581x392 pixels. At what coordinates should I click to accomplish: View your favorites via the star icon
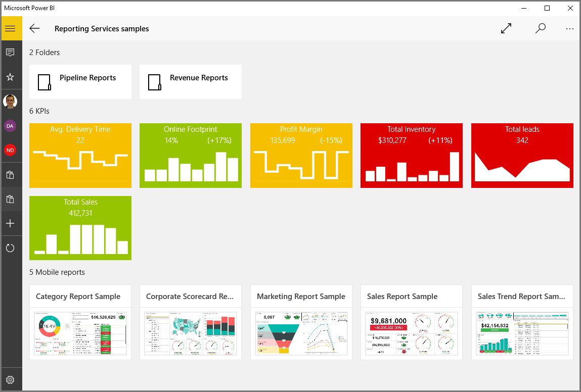coord(11,77)
